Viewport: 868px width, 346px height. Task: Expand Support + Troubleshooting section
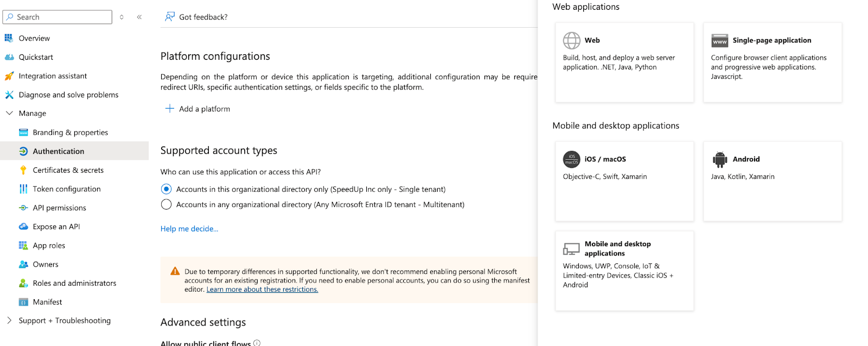[9, 320]
